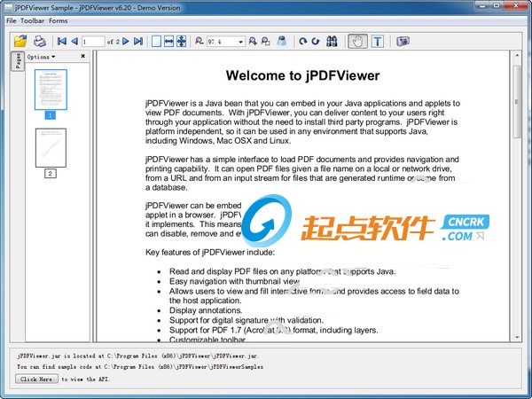Zoom in with the magnifier plus icon
Image resolution: width=532 pixels, height=399 pixels.
tap(253, 42)
